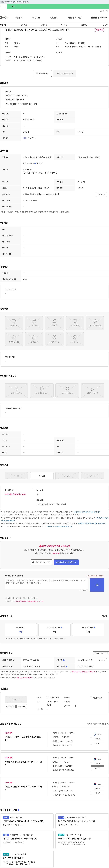The image size is (109, 868).
Task: Select the 직원대출제도 icon
Action: click(34, 339)
